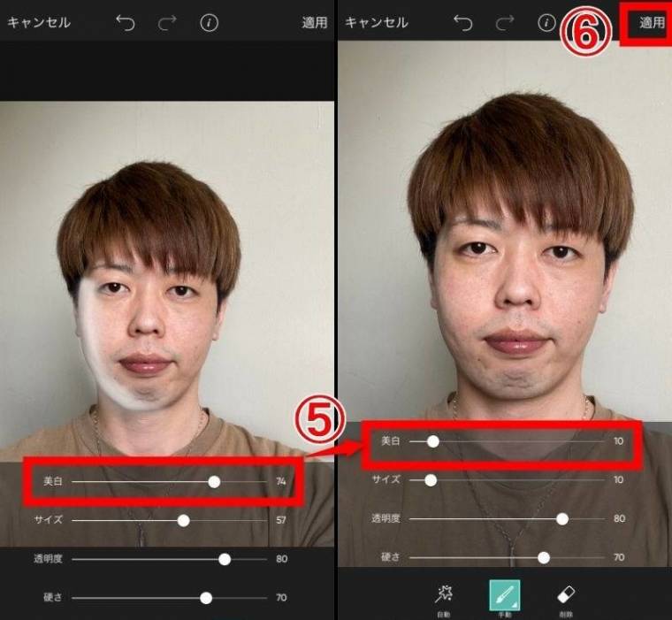Click the face photo in screen with 美白 74

pos(167,281)
